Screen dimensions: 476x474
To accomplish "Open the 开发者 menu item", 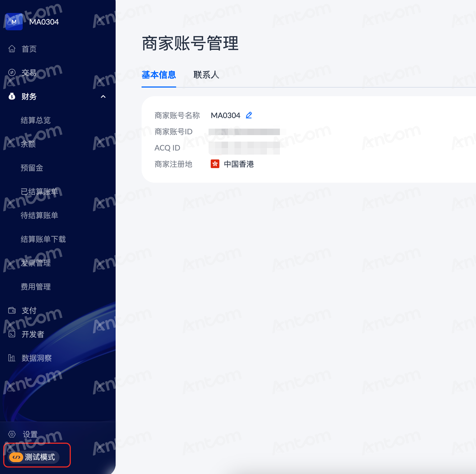I will pos(33,334).
